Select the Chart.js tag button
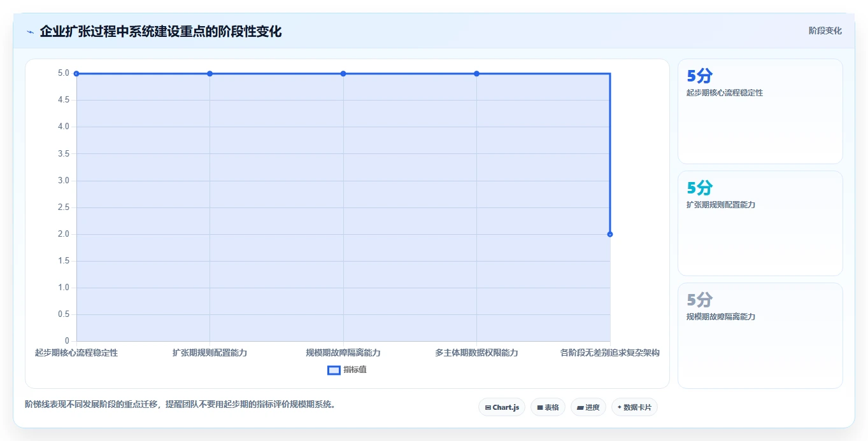The height and width of the screenshot is (441, 868). tap(502, 407)
